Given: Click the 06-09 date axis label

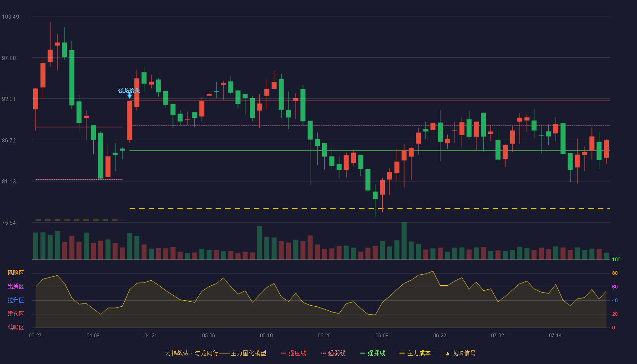Looking at the screenshot, I should click(382, 335).
